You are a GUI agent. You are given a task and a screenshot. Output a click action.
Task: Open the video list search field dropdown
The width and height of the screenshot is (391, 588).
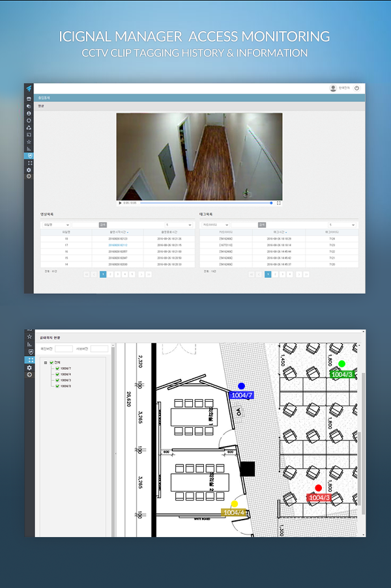pos(55,225)
